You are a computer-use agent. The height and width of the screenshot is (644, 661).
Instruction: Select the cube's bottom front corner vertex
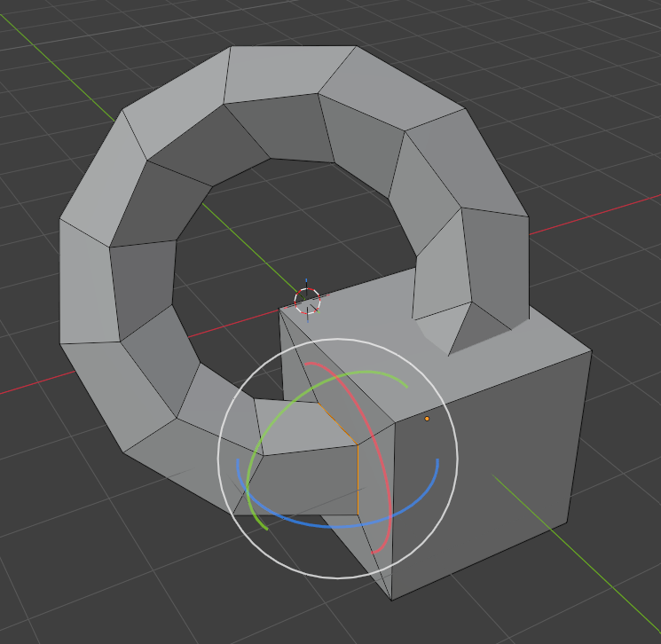click(391, 601)
